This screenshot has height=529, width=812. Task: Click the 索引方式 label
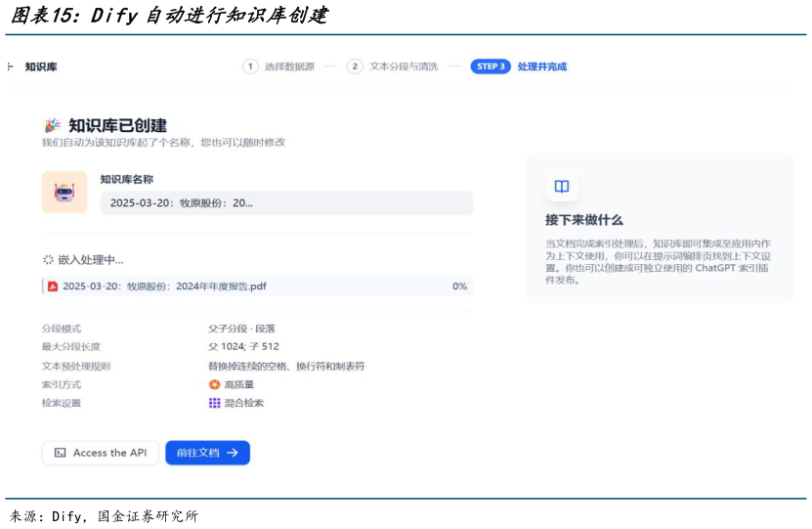[x=62, y=384]
